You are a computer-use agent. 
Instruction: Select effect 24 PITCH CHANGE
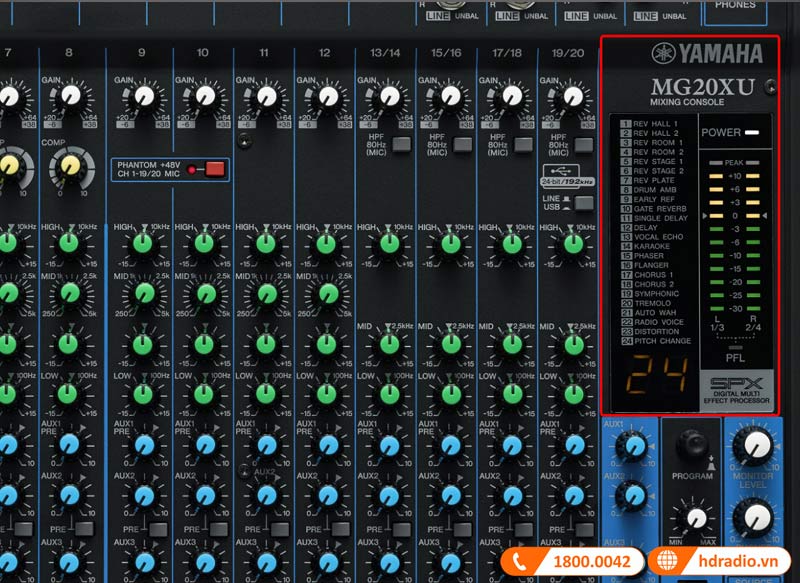(x=658, y=342)
